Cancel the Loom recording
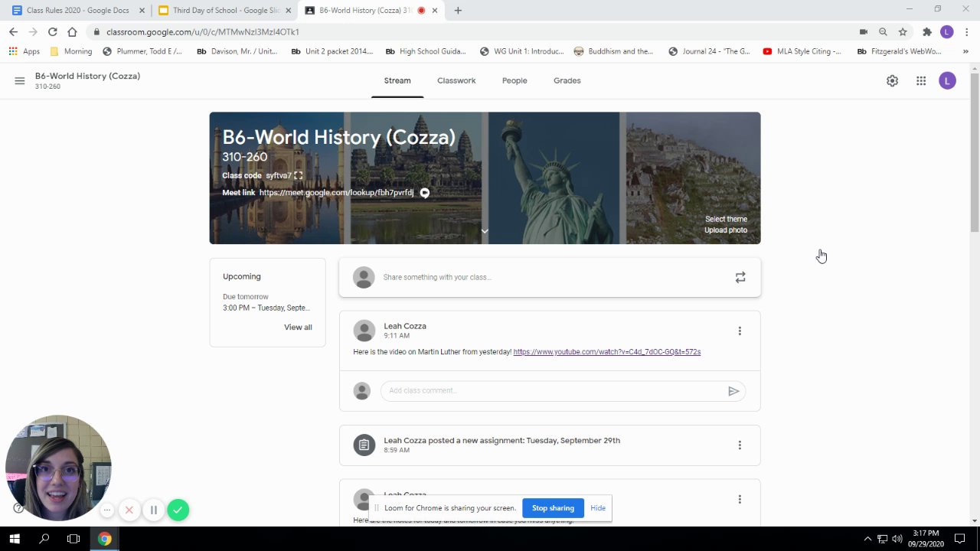Image resolution: width=980 pixels, height=551 pixels. click(x=129, y=510)
